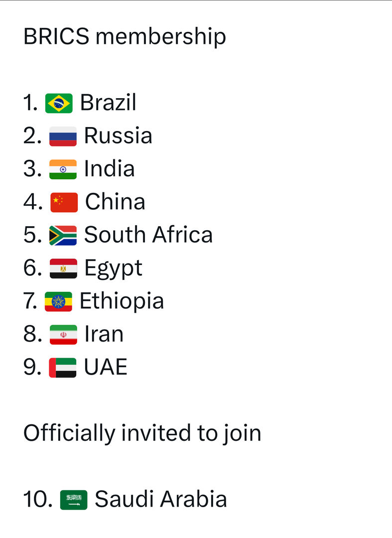Click the word "Brazil"
The width and height of the screenshot is (392, 538).
click(108, 103)
